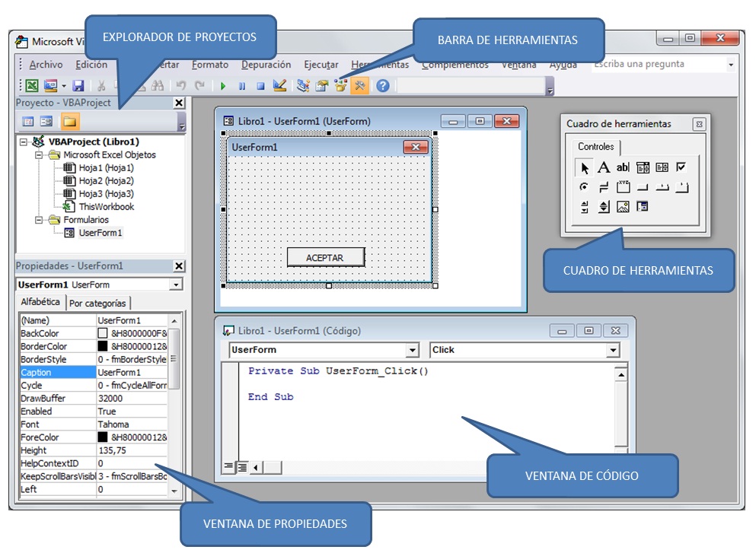Image resolution: width=756 pixels, height=553 pixels.
Task: Select the OptionButton control tool
Action: point(585,187)
